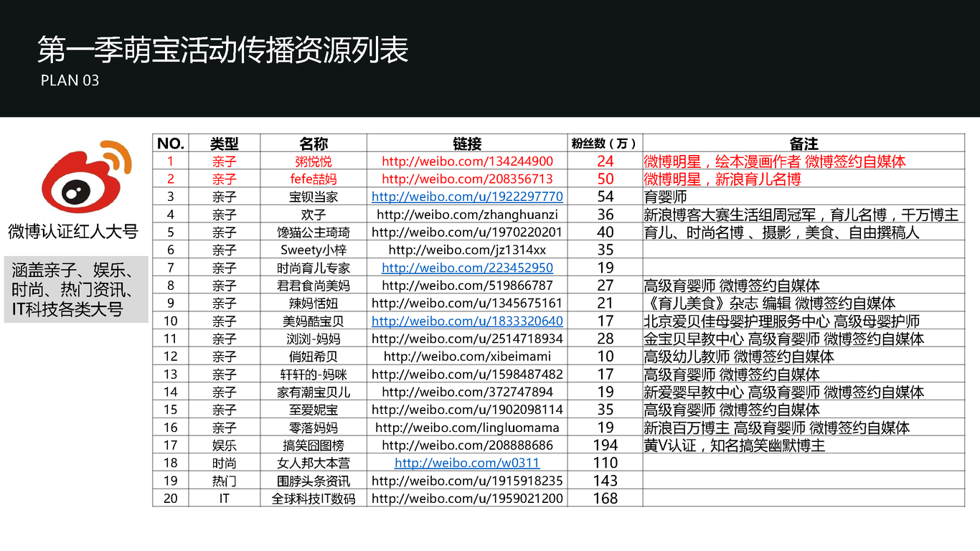Click the Weibo logo icon
The image size is (980, 551).
click(x=87, y=179)
